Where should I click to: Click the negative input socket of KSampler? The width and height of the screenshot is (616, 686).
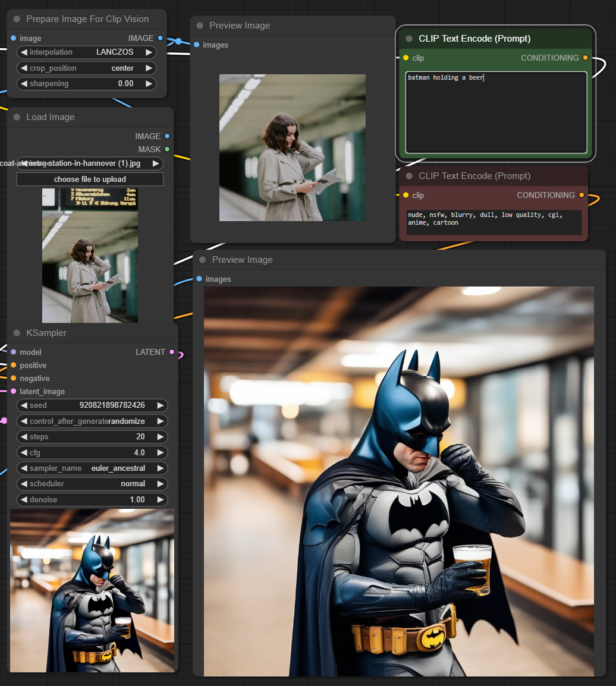14,378
